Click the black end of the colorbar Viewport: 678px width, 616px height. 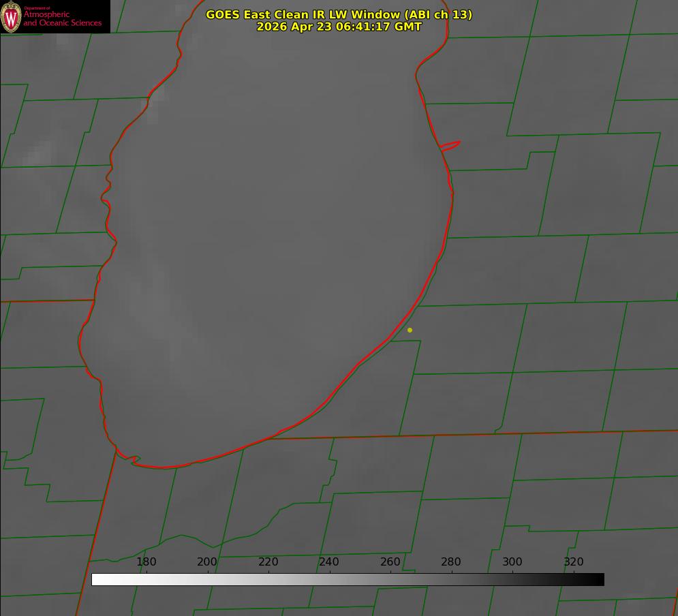[596, 580]
